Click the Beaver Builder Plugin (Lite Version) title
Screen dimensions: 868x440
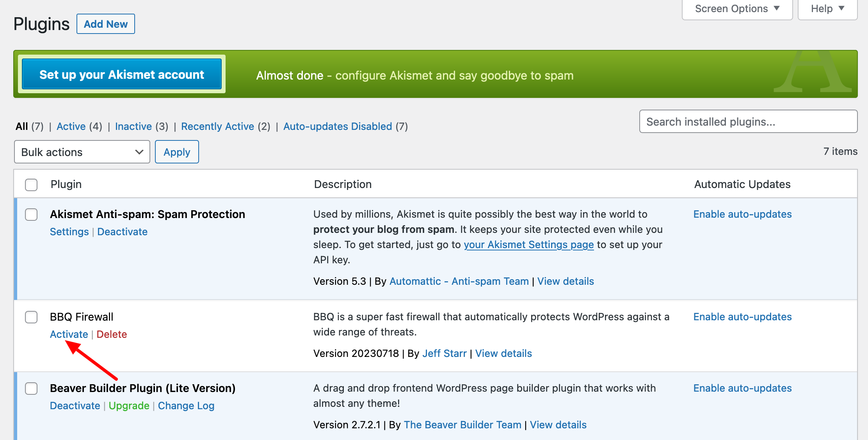142,388
